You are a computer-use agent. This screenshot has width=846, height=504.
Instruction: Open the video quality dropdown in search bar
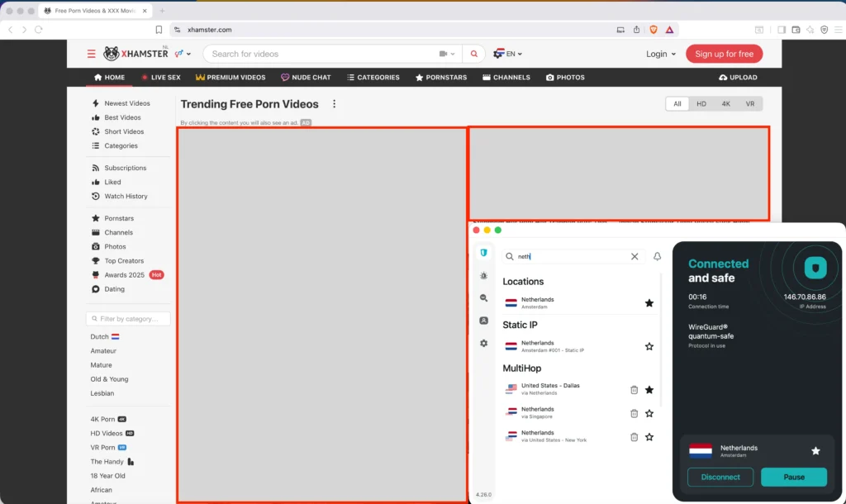446,53
